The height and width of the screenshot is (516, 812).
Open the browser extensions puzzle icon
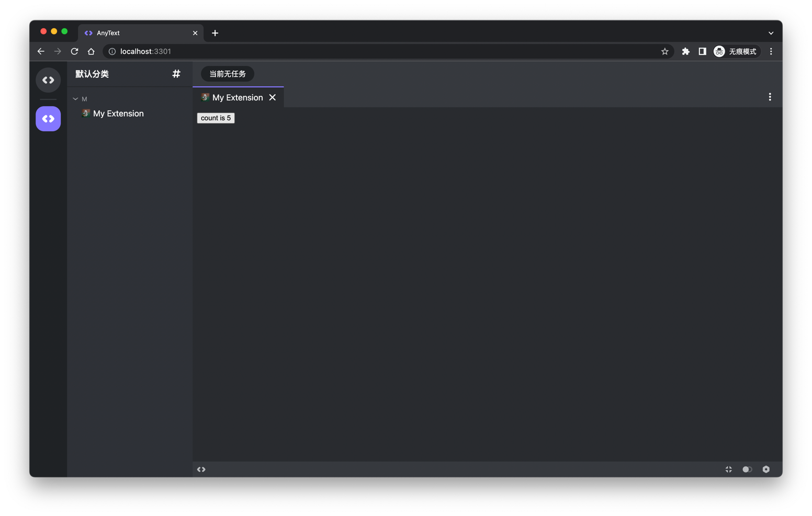point(685,51)
